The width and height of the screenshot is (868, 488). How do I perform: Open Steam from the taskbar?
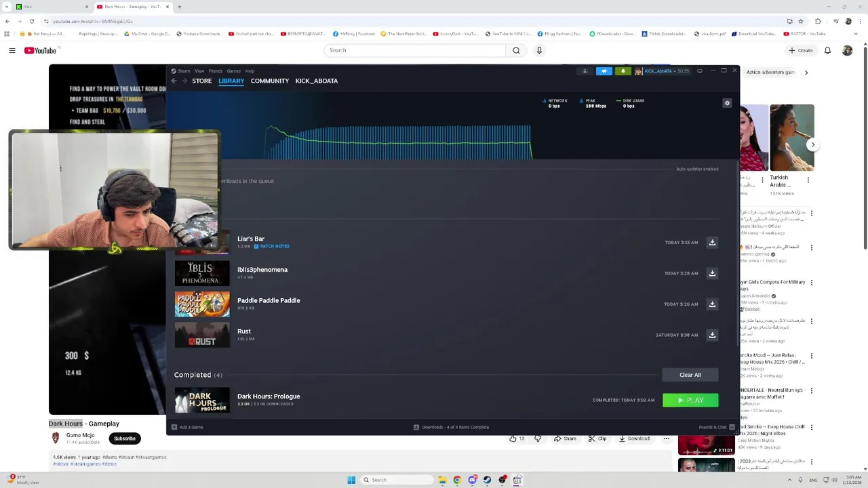487,480
